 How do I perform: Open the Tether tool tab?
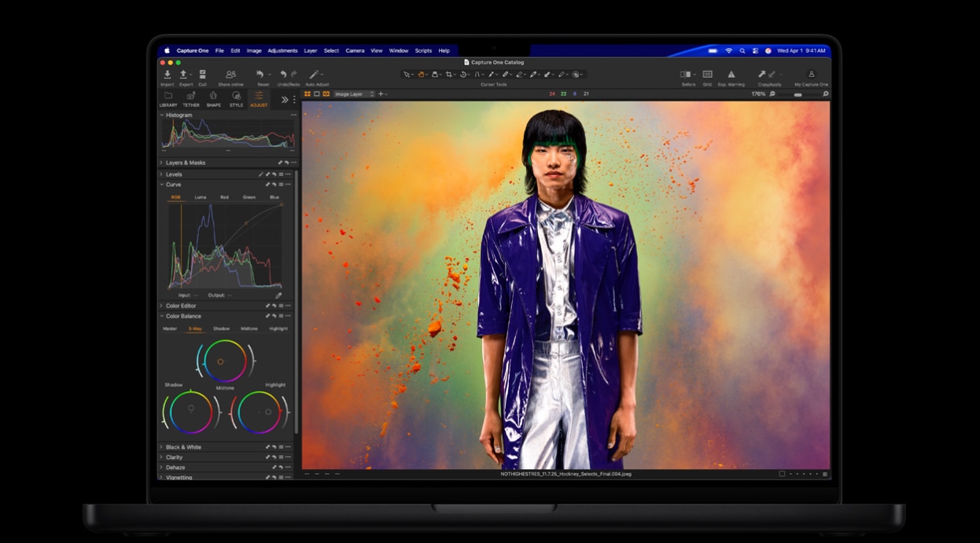pyautogui.click(x=190, y=98)
